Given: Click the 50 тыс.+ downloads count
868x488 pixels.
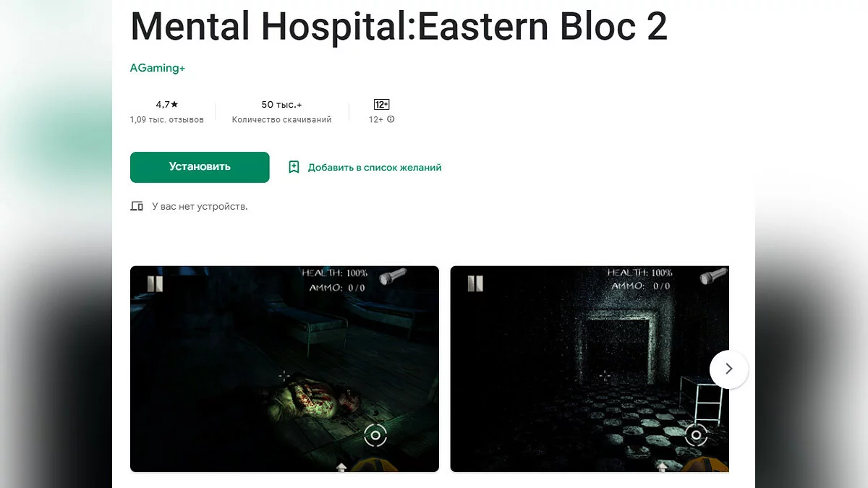Looking at the screenshot, I should [x=281, y=105].
